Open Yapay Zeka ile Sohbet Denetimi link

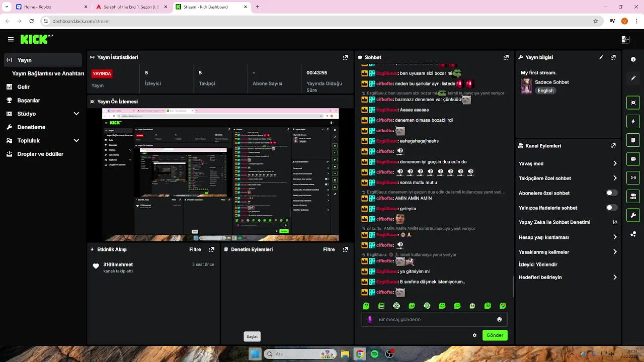tap(568, 222)
